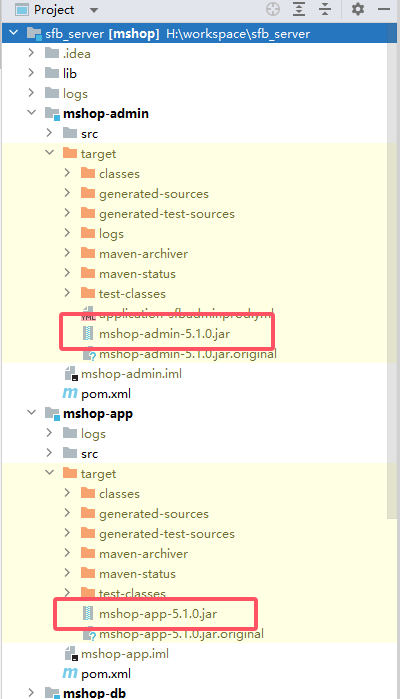Click the mshop-app module label
This screenshot has height=699, width=400.
click(x=98, y=413)
